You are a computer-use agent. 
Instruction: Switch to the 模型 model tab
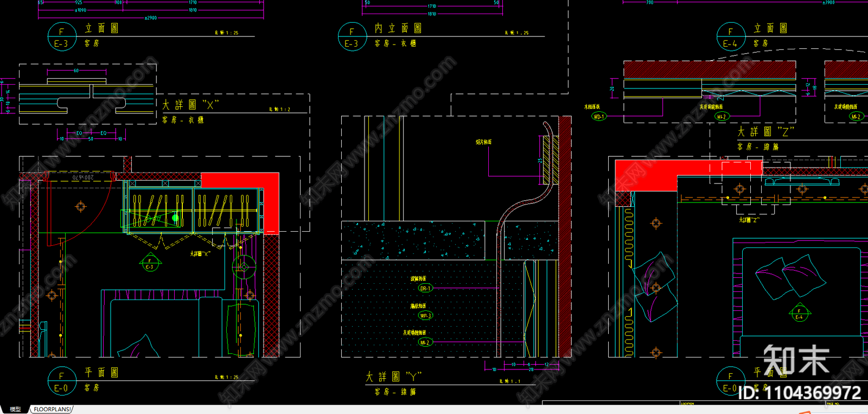(x=15, y=409)
